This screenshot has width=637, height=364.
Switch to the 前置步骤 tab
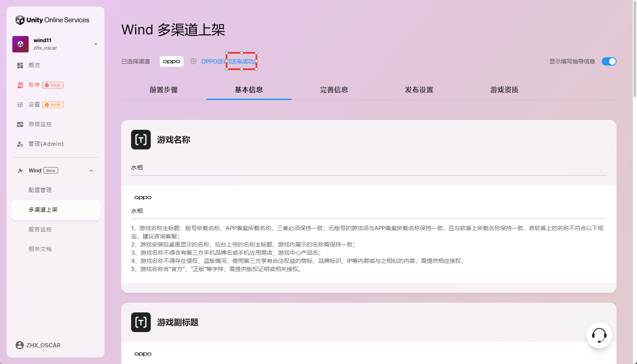tap(164, 90)
